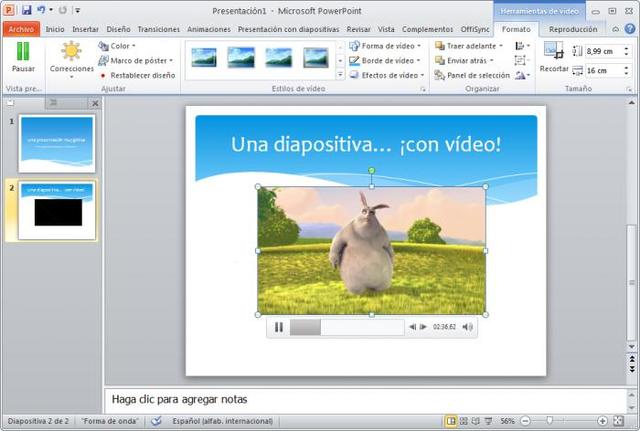Image resolution: width=640 pixels, height=431 pixels.
Task: Open the Borde de vídeo dropdown
Action: [x=385, y=61]
